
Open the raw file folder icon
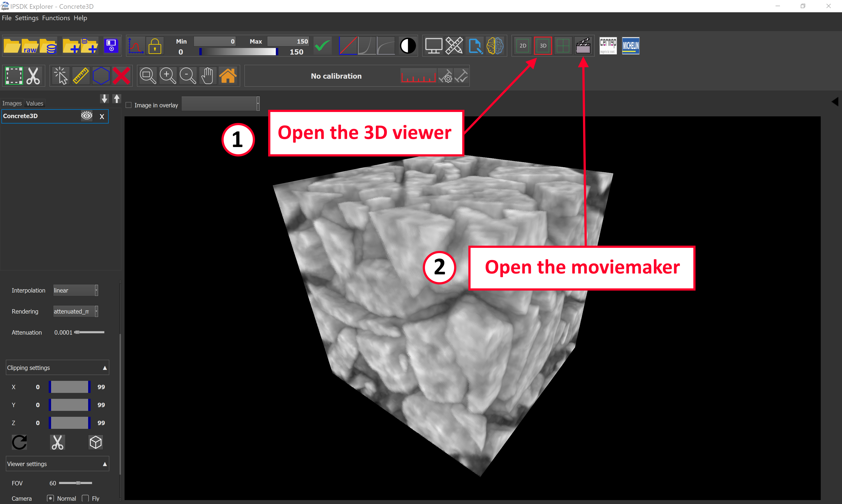30,46
